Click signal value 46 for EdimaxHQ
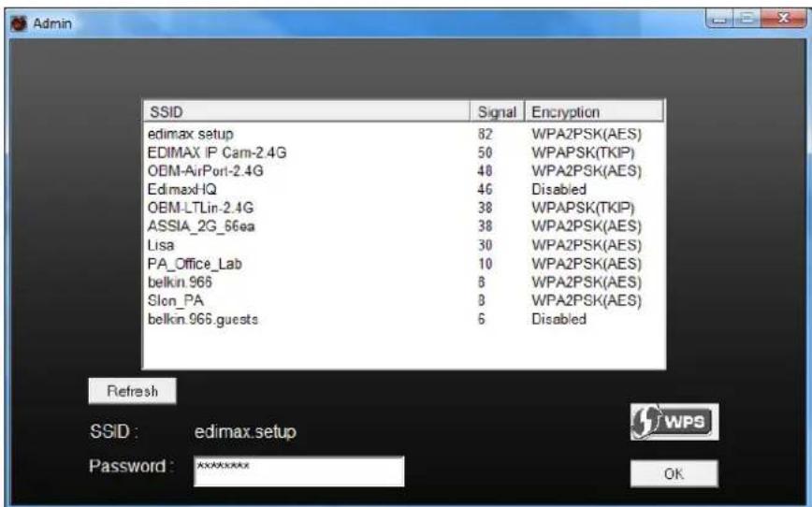The width and height of the screenshot is (812, 507). (x=485, y=190)
